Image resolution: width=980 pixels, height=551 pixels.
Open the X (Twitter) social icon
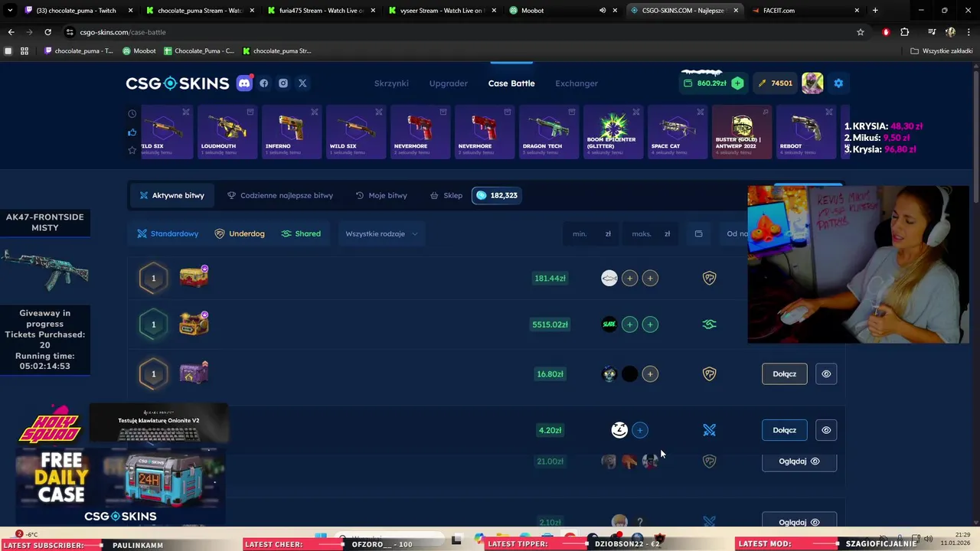[x=302, y=83]
